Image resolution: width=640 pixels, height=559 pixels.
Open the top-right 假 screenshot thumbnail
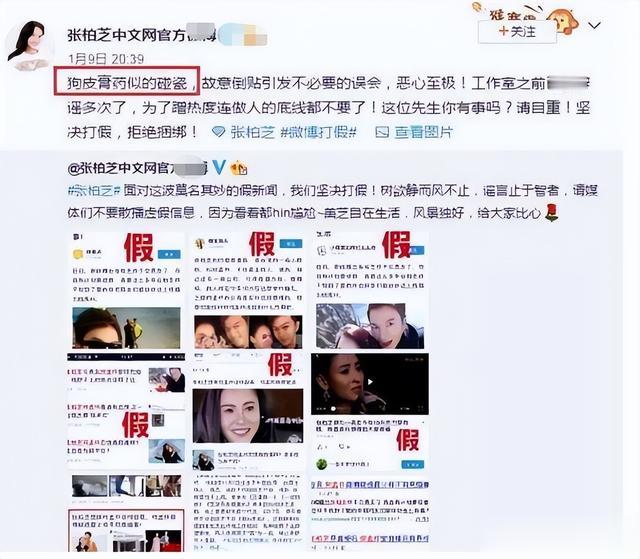click(370, 291)
